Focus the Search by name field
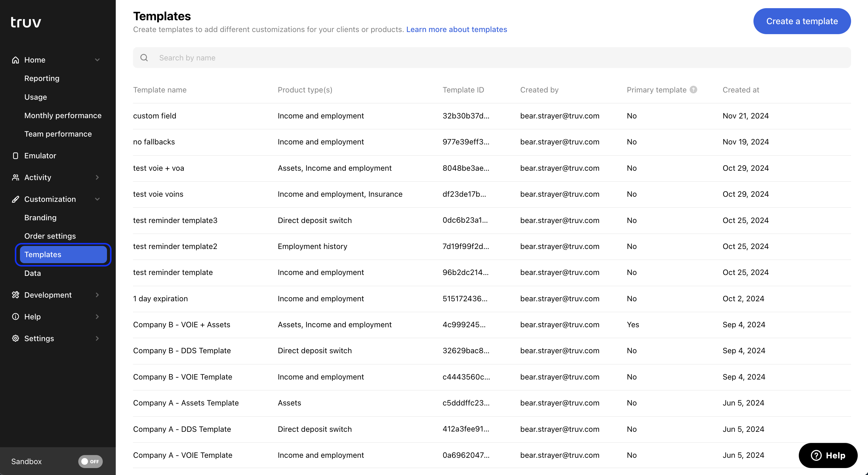868x475 pixels. [x=492, y=58]
